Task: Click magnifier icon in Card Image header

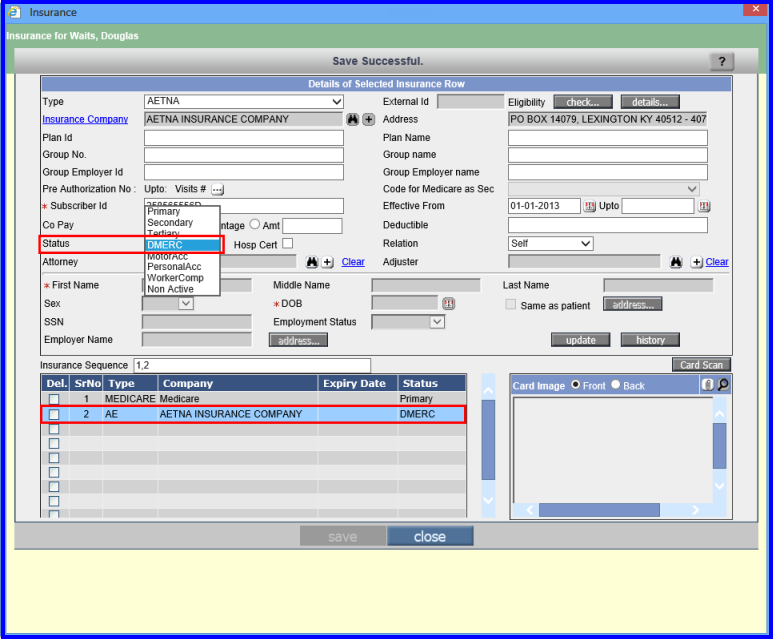Action: [x=723, y=385]
